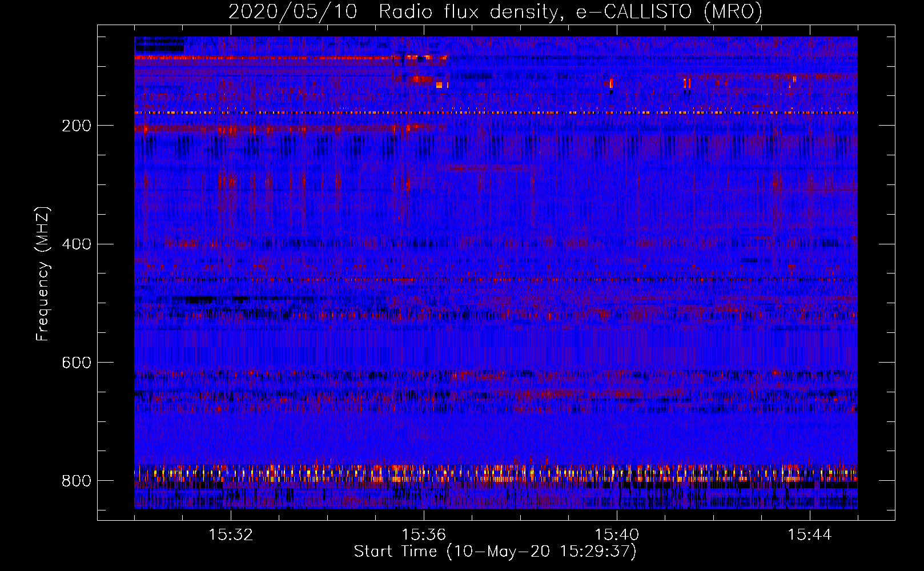Image resolution: width=924 pixels, height=571 pixels.
Task: Click the 200 frequency tick label
Action: pyautogui.click(x=77, y=126)
